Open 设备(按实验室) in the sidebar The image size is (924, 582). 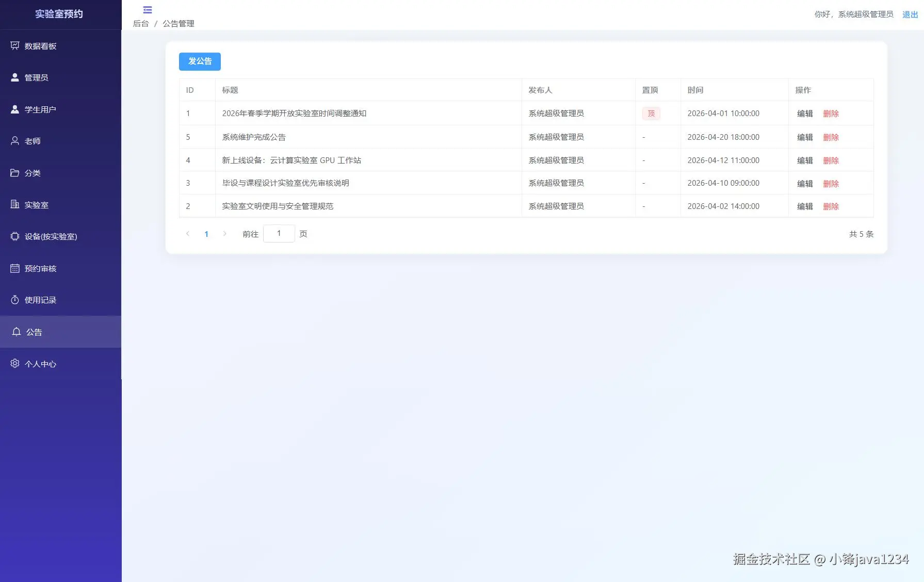60,236
